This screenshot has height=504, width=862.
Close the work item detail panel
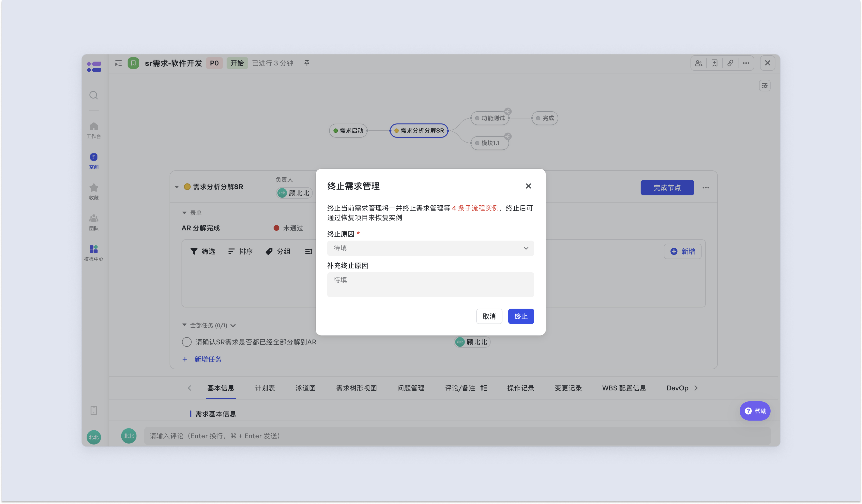pyautogui.click(x=767, y=63)
